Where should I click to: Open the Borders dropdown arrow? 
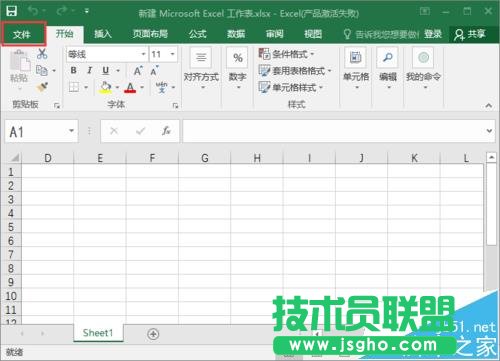(x=86, y=88)
